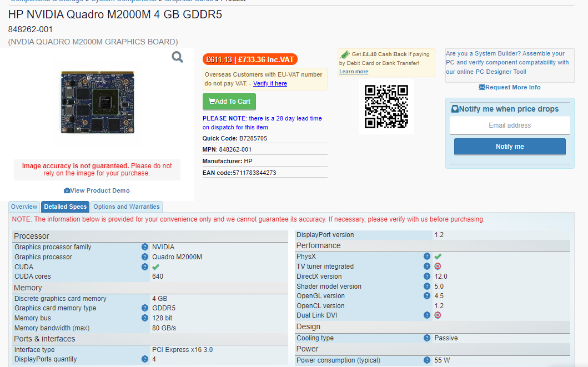Click the magnifier zoom icon on product image

[178, 57]
